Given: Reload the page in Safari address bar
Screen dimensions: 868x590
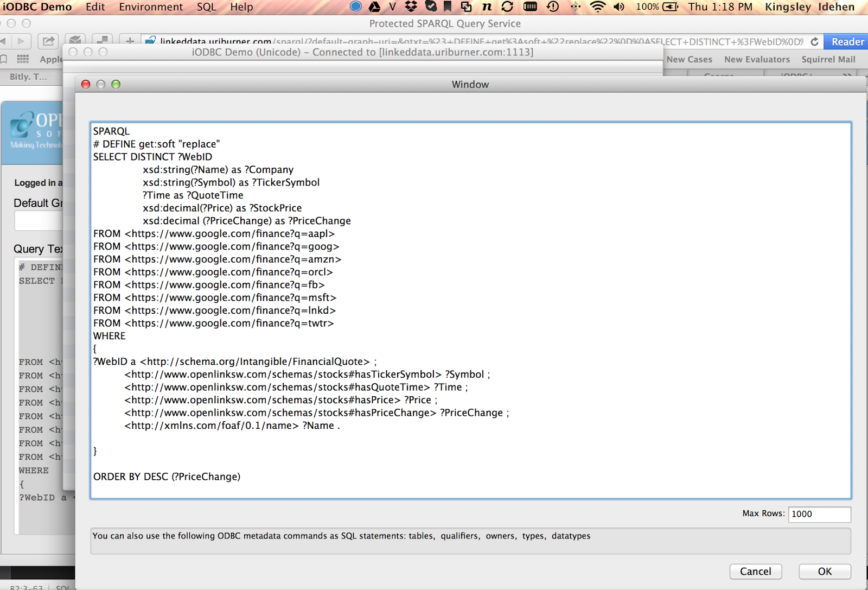Looking at the screenshot, I should pos(814,42).
